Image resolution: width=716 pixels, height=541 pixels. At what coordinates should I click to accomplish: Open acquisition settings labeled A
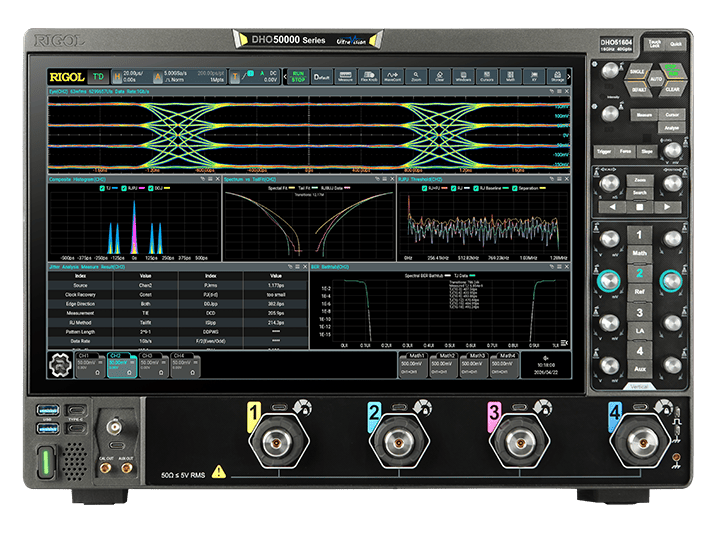(158, 77)
